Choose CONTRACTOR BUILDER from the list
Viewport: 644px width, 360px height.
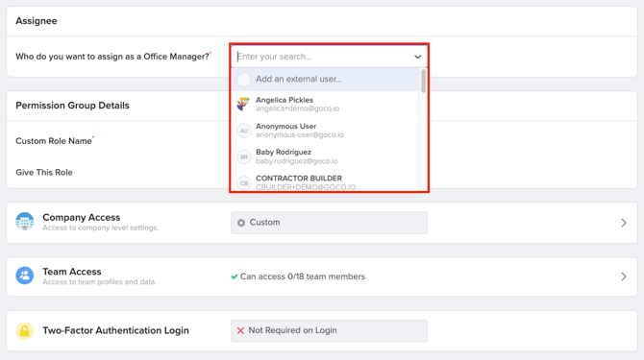[x=326, y=182]
